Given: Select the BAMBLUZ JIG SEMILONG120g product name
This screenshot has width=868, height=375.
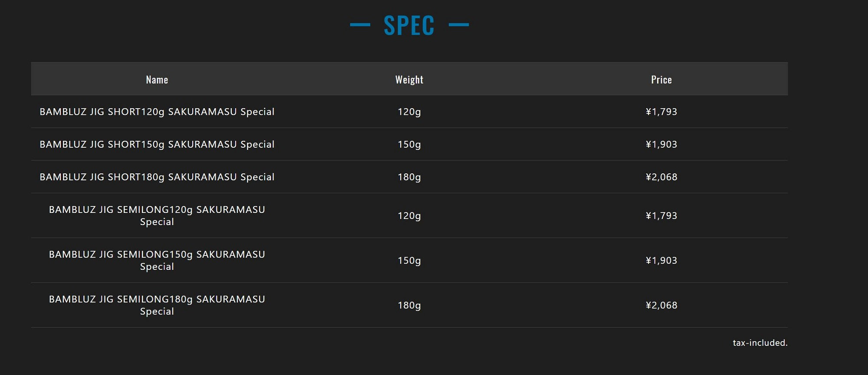Looking at the screenshot, I should (157, 216).
